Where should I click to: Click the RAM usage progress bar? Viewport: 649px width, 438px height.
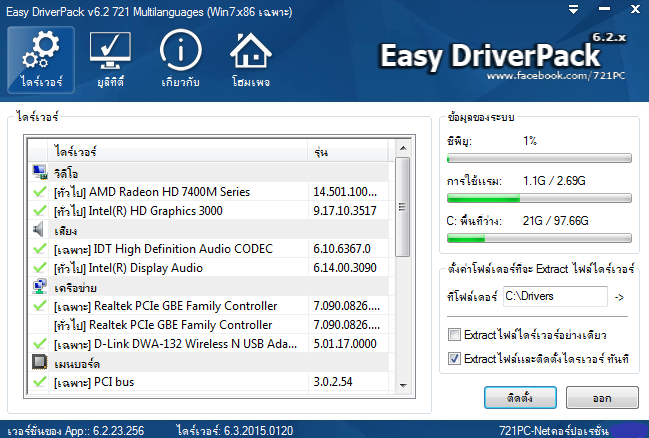click(x=539, y=198)
